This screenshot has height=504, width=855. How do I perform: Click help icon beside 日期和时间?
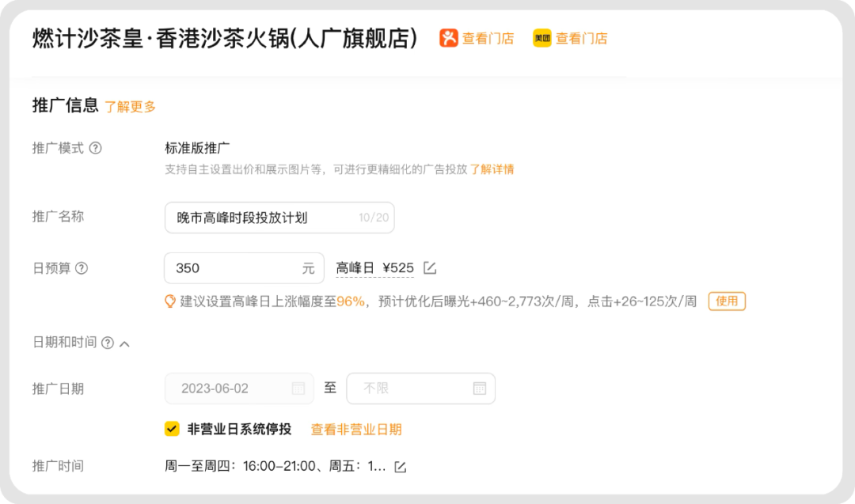pyautogui.click(x=108, y=343)
